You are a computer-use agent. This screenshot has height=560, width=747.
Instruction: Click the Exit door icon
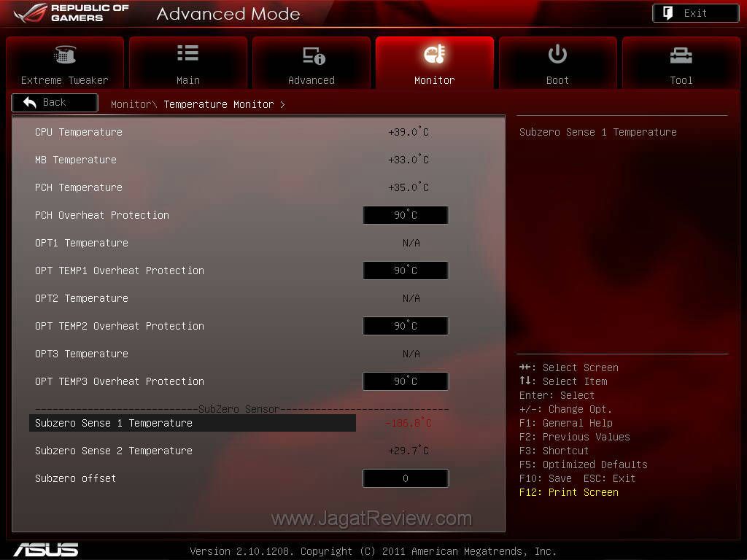point(668,13)
